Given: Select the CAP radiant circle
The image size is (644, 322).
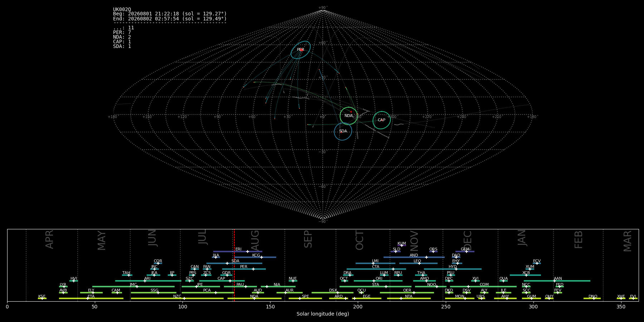Looking at the screenshot, I should tap(382, 120).
